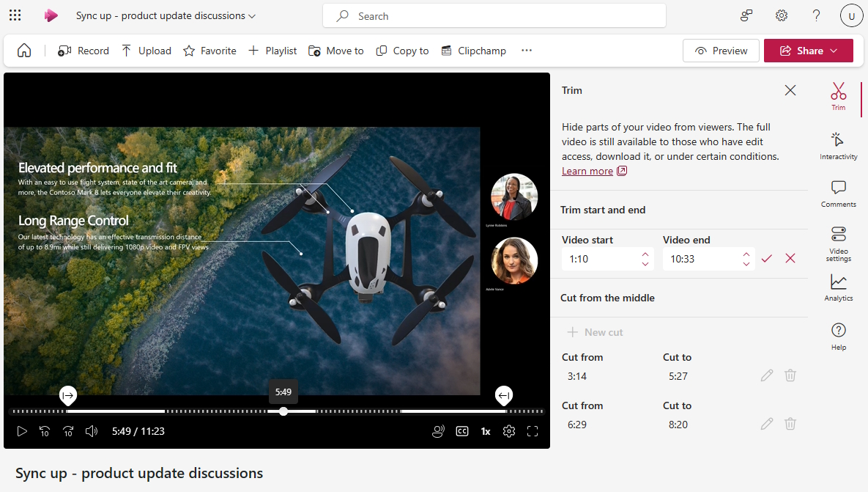868x492 pixels.
Task: Select the Trim sidebar tab
Action: 838,96
